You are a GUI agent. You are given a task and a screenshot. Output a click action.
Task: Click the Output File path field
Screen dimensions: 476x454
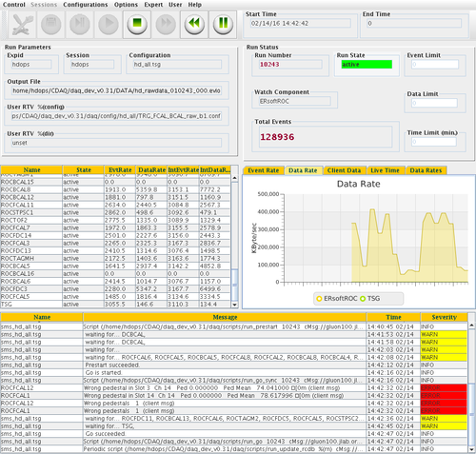point(116,90)
